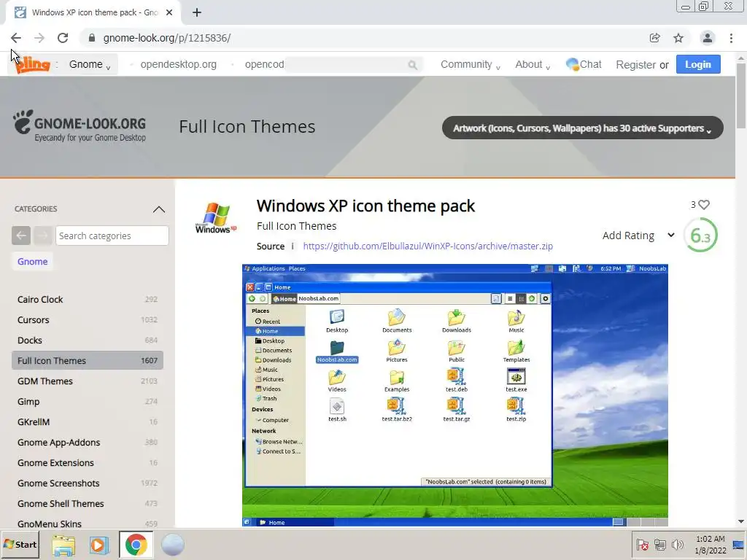The image size is (747, 560).
Task: Bookmark this page with star icon
Action: (x=678, y=38)
